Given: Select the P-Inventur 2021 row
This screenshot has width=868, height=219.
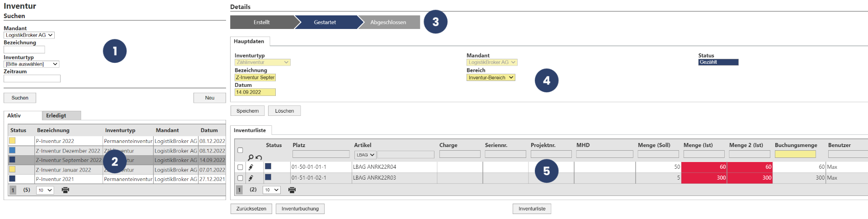Looking at the screenshot, I should tap(117, 179).
